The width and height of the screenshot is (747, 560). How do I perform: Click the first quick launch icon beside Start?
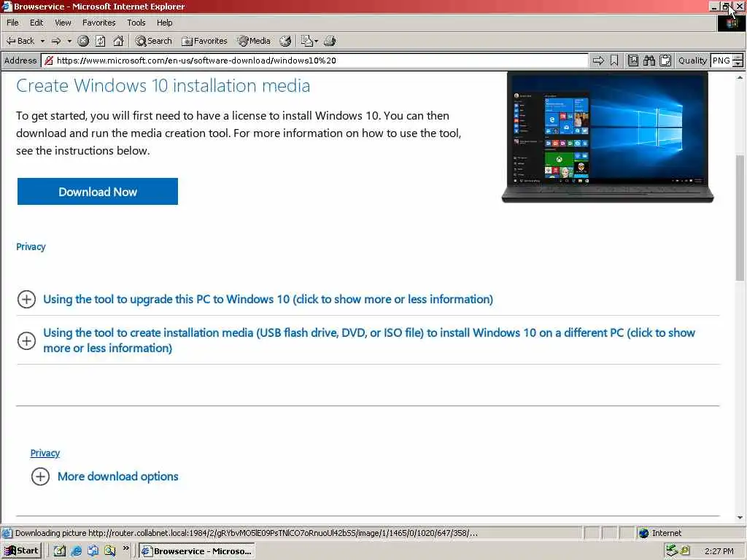pos(60,551)
